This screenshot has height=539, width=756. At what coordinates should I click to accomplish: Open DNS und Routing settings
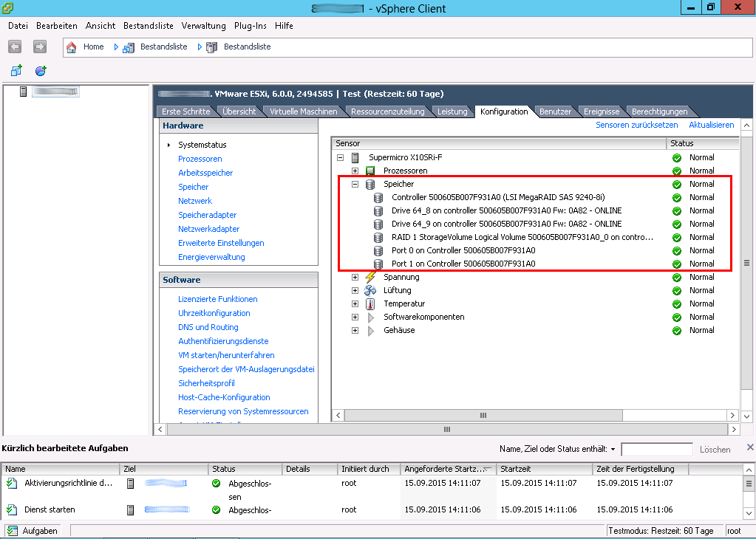tap(208, 327)
